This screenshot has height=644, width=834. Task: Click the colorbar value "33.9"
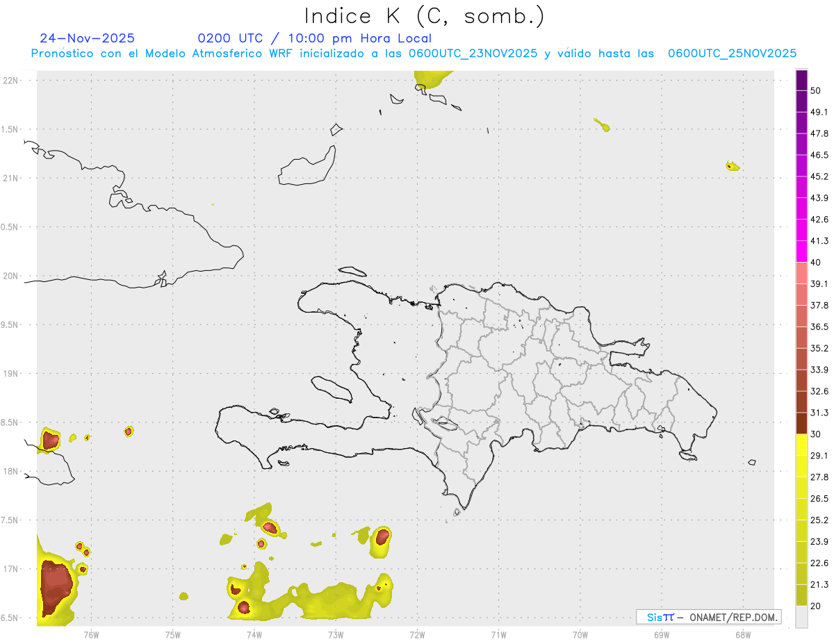pos(819,370)
